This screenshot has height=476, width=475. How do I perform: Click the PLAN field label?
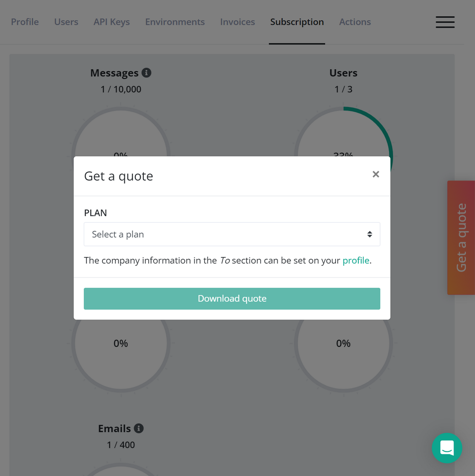95,213
